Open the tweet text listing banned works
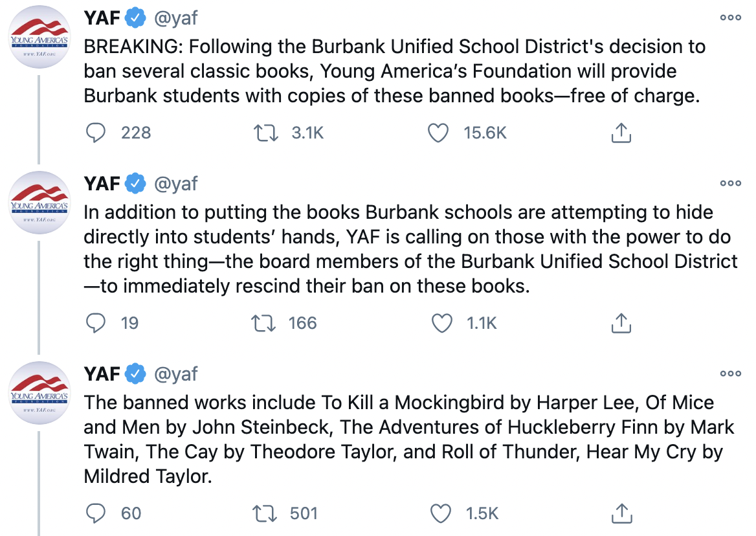Viewport: 756px width, 536px height. pyautogui.click(x=409, y=439)
